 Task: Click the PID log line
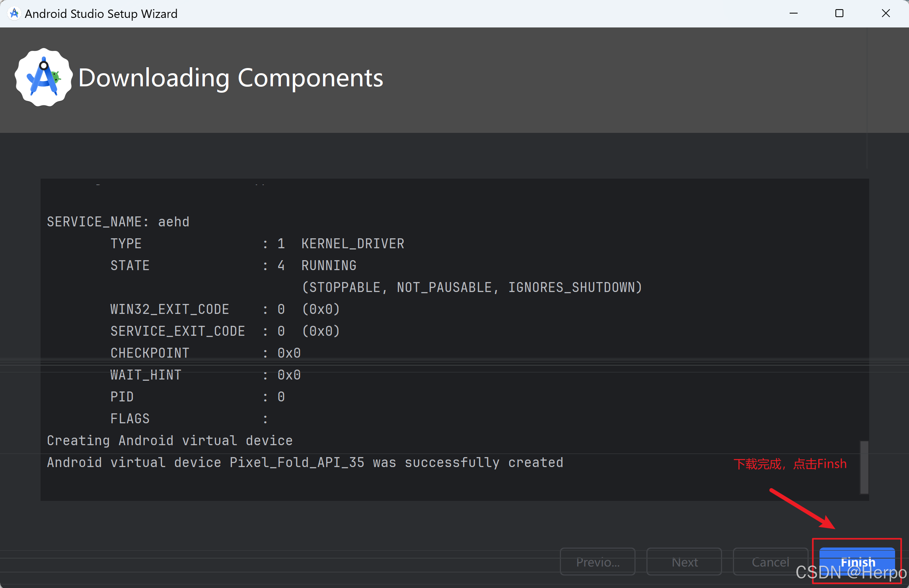tap(197, 397)
